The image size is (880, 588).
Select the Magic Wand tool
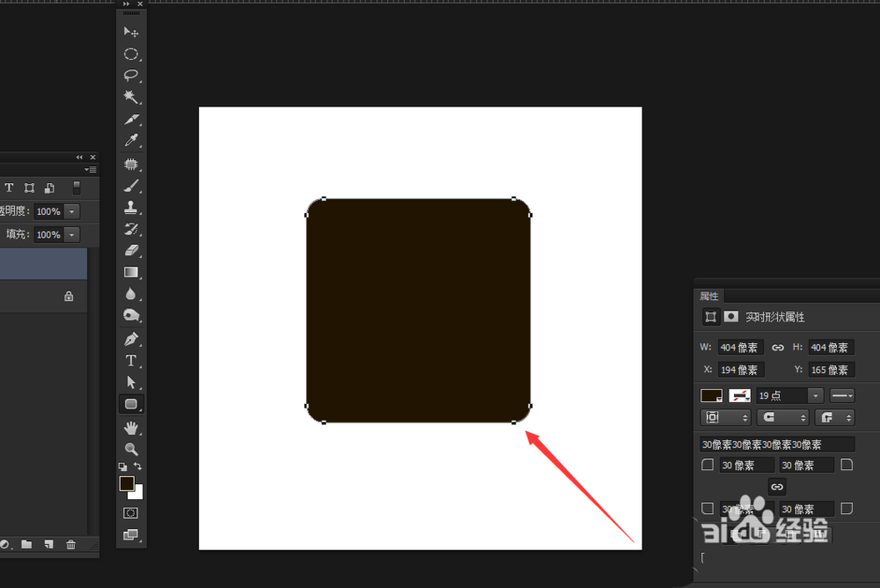131,97
